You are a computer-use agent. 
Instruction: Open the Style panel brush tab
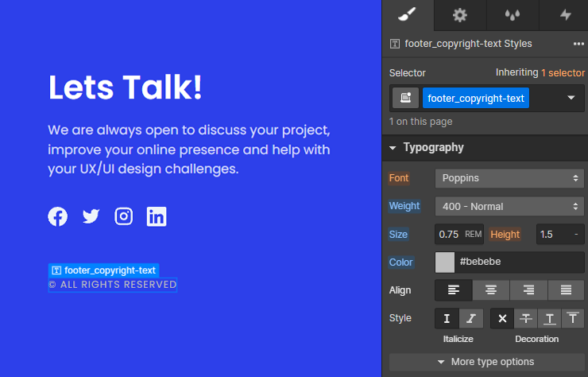(x=408, y=15)
